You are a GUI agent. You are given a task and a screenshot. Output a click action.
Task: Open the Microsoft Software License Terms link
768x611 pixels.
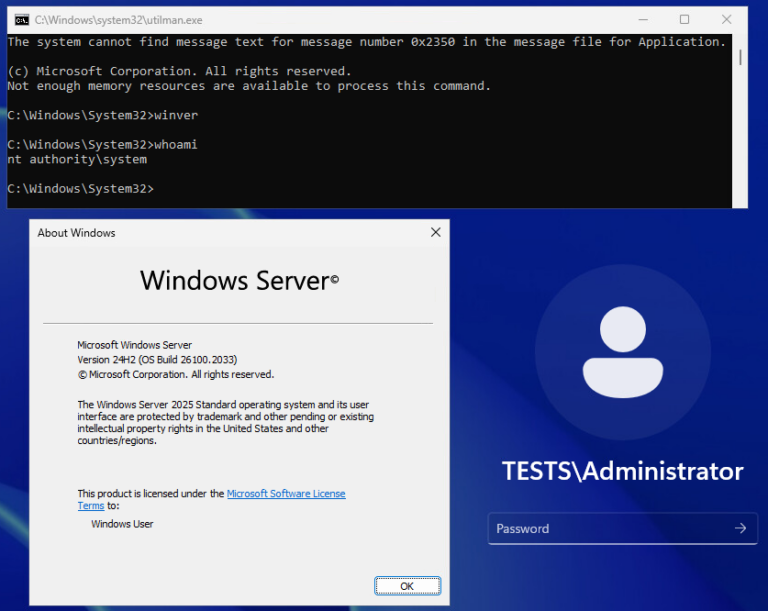pyautogui.click(x=285, y=494)
